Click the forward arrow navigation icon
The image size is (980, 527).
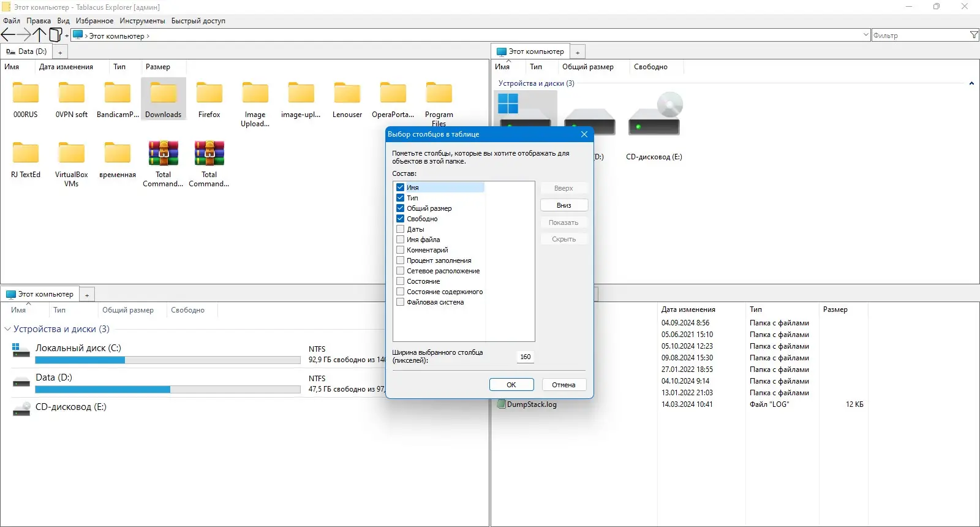click(24, 35)
